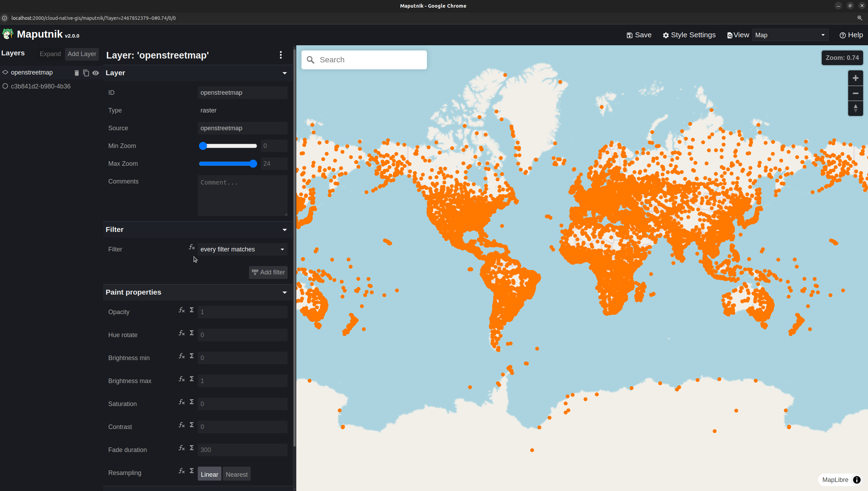Open the layer options three-dot menu
The height and width of the screenshot is (491, 868).
(281, 55)
